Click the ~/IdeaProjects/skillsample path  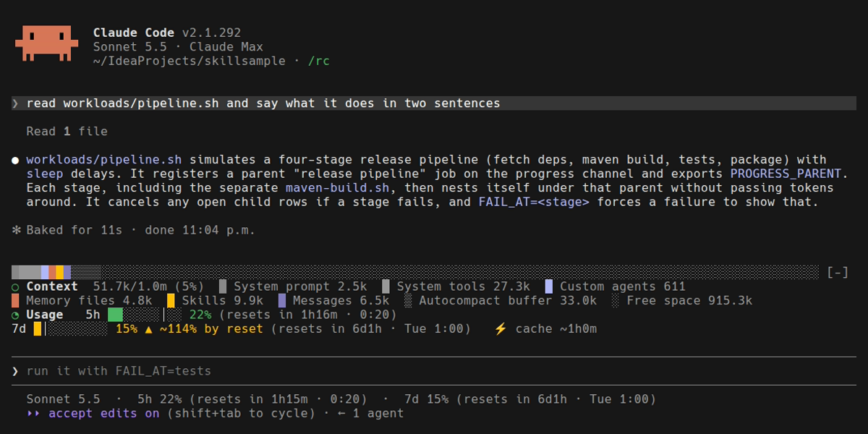pos(190,61)
